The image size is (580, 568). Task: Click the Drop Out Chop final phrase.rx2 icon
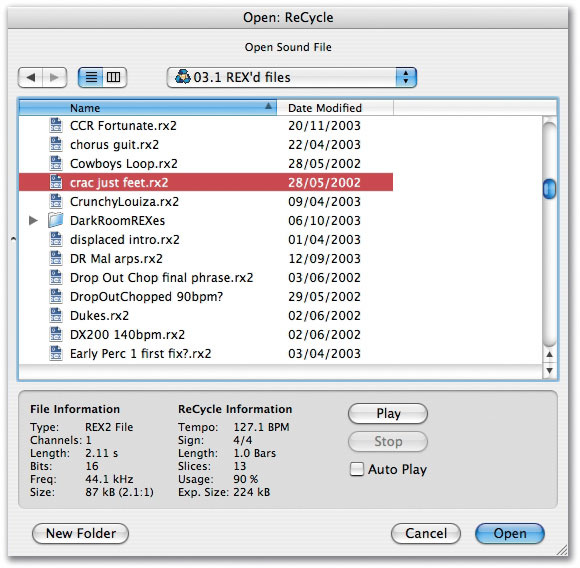tap(56, 277)
